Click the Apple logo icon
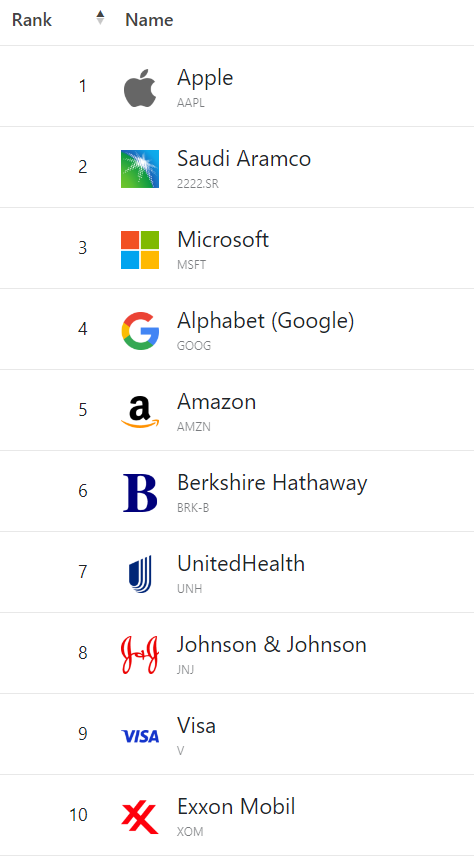The width and height of the screenshot is (474, 861). [140, 88]
